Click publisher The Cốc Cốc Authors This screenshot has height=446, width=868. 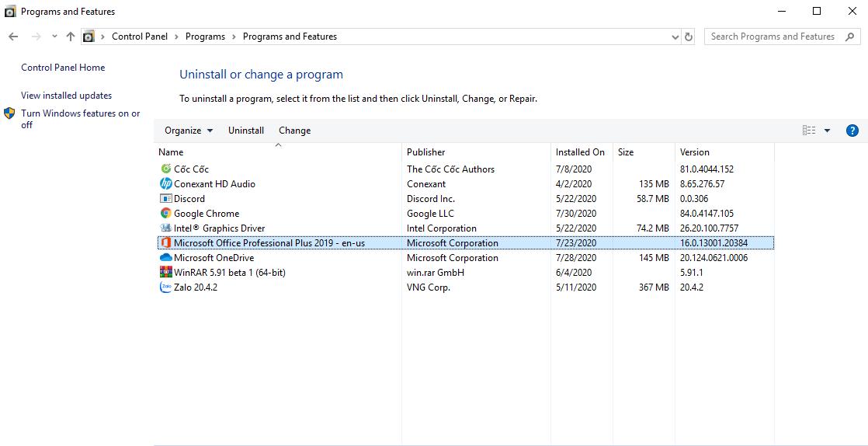450,169
